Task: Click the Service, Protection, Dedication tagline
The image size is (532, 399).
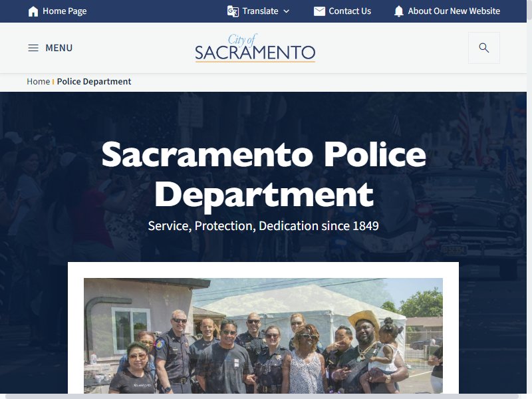Action: [263, 226]
